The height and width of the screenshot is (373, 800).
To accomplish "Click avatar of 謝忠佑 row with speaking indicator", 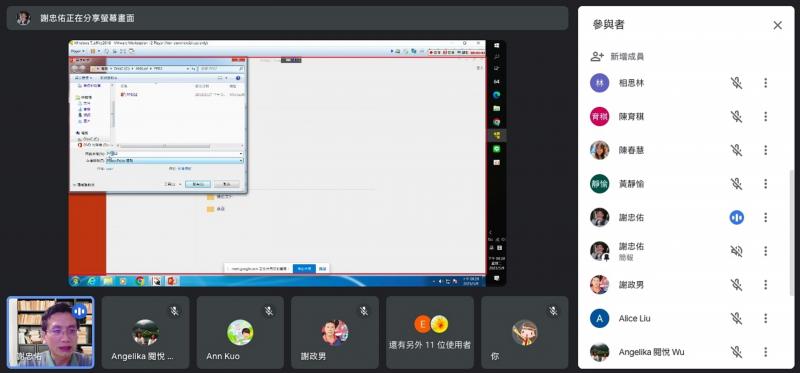I will tap(599, 217).
